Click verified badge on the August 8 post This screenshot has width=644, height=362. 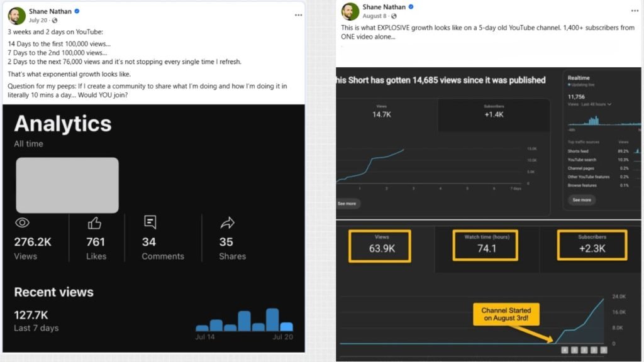click(x=411, y=7)
